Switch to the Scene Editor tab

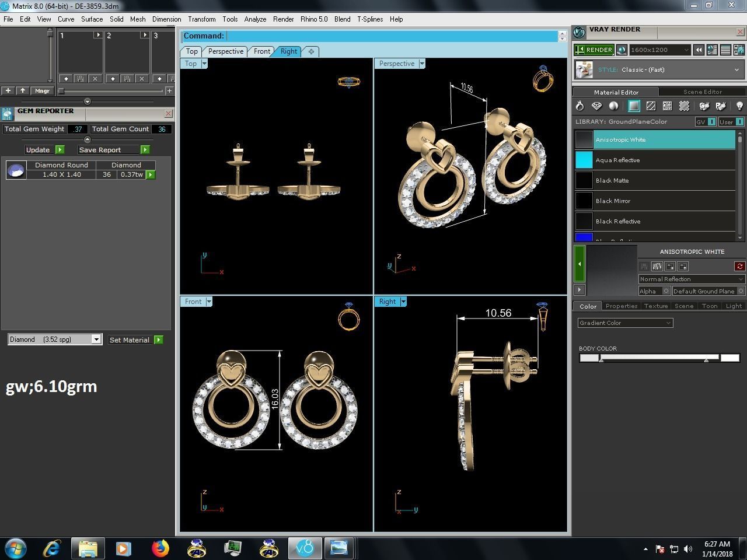click(703, 92)
